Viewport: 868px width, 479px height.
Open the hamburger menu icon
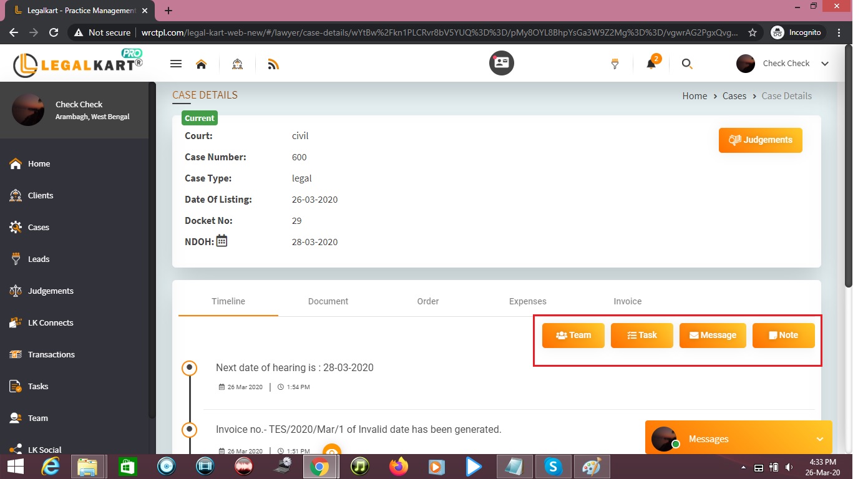(176, 64)
